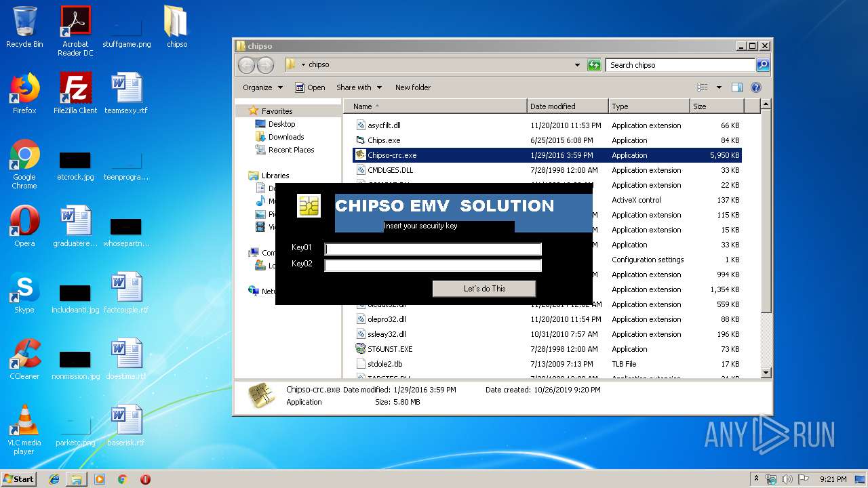Open Recent Places in navigation pane
The image size is (868, 488).
coord(291,150)
